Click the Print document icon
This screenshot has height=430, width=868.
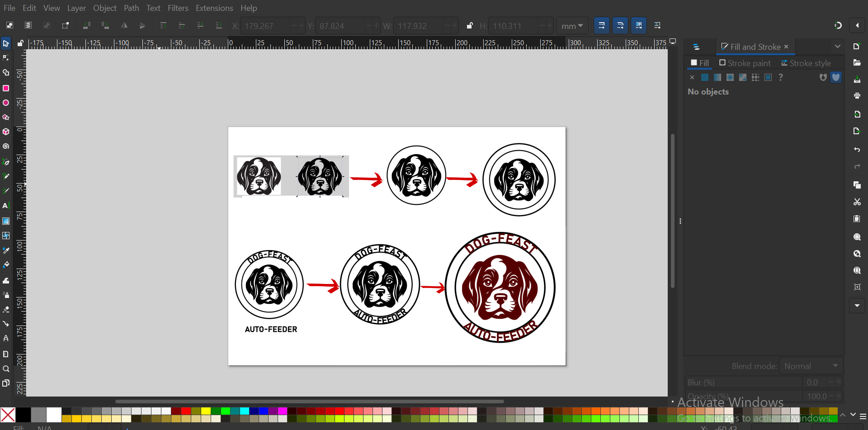857,95
